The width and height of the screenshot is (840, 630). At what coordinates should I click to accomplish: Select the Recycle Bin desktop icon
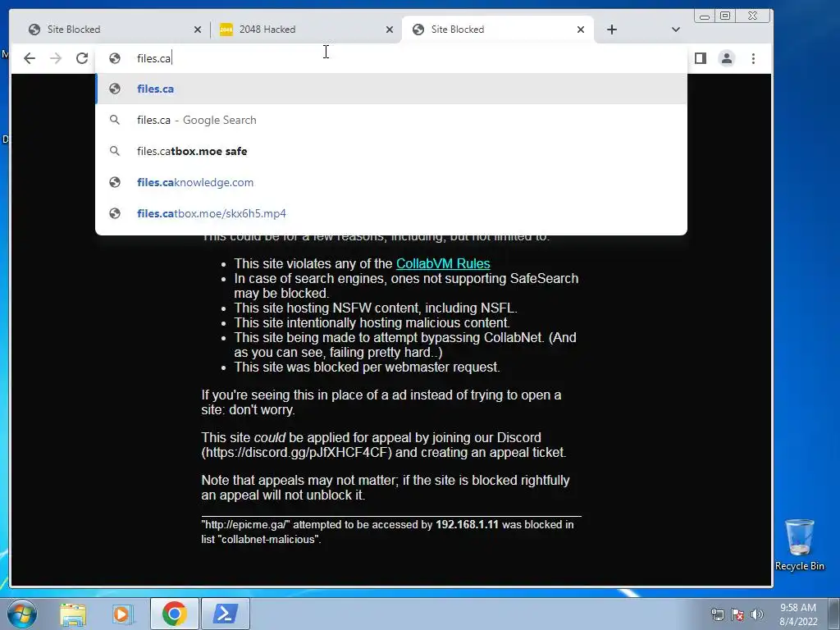(x=799, y=545)
